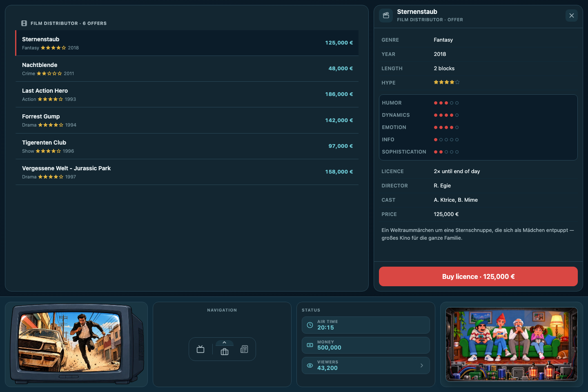This screenshot has width=588, height=392.
Task: Click the 97,000 € price
Action: point(341,146)
